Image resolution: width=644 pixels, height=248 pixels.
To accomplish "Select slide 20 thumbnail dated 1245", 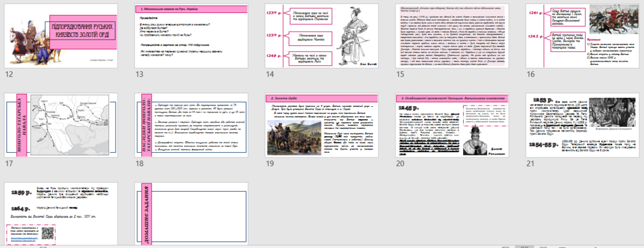I will (x=452, y=125).
